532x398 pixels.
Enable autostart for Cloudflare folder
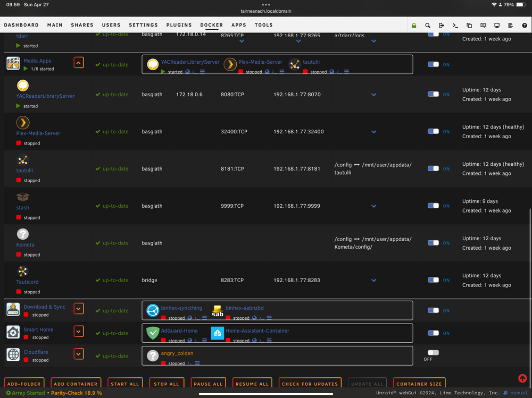[433, 353]
